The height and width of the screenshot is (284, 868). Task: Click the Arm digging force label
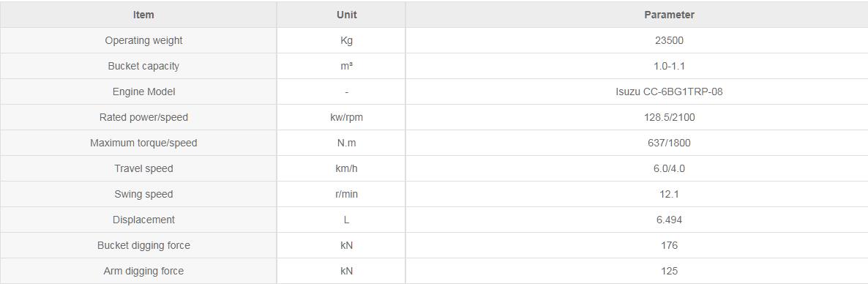tap(143, 271)
